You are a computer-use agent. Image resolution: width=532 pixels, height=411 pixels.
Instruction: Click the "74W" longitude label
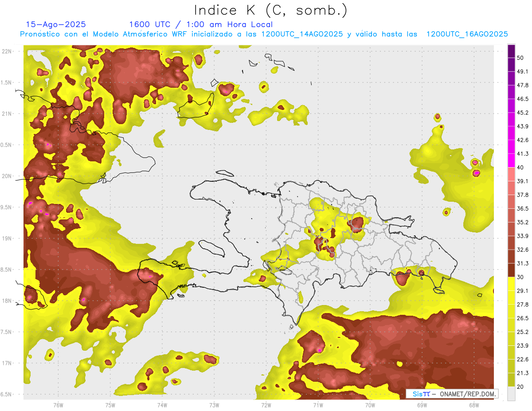pyautogui.click(x=162, y=405)
